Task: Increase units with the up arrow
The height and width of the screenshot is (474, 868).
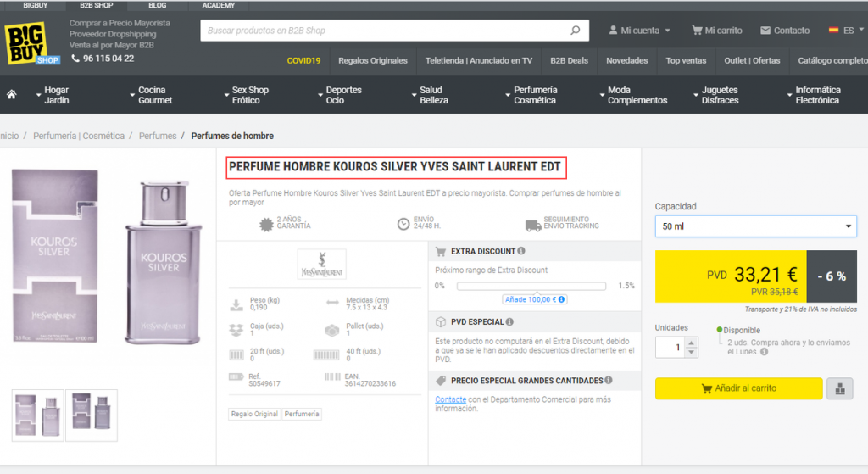Action: coord(691,343)
